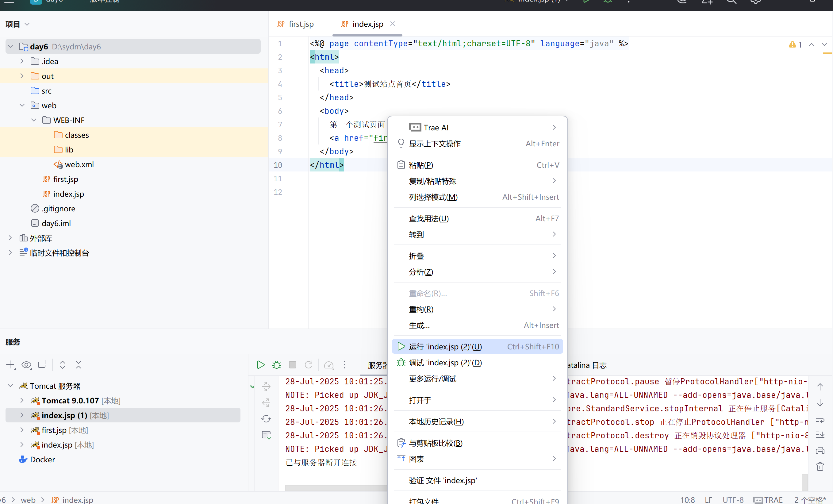This screenshot has width=833, height=504.
Task: Click the Add service plus icon
Action: [x=10, y=365]
